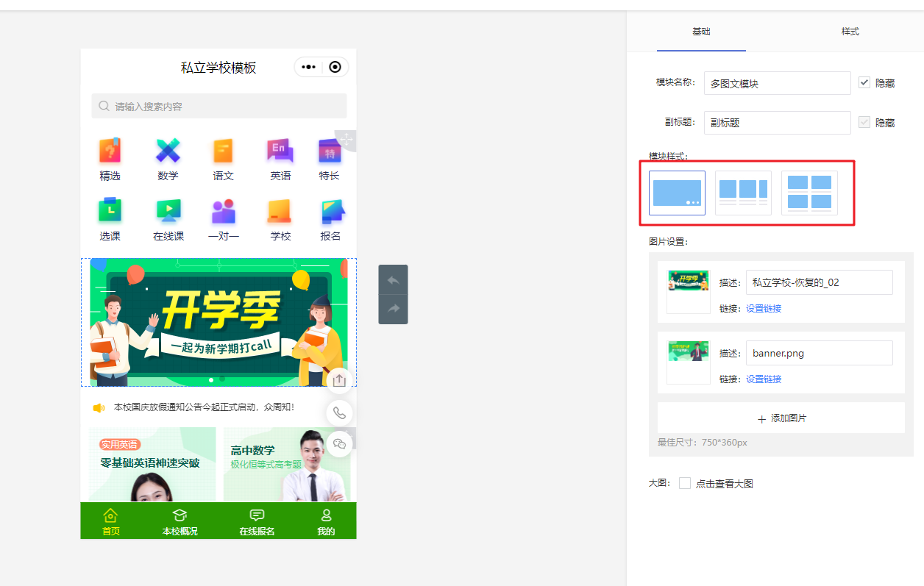Click the 添加图片 button
The image size is (924, 586).
pyautogui.click(x=781, y=418)
